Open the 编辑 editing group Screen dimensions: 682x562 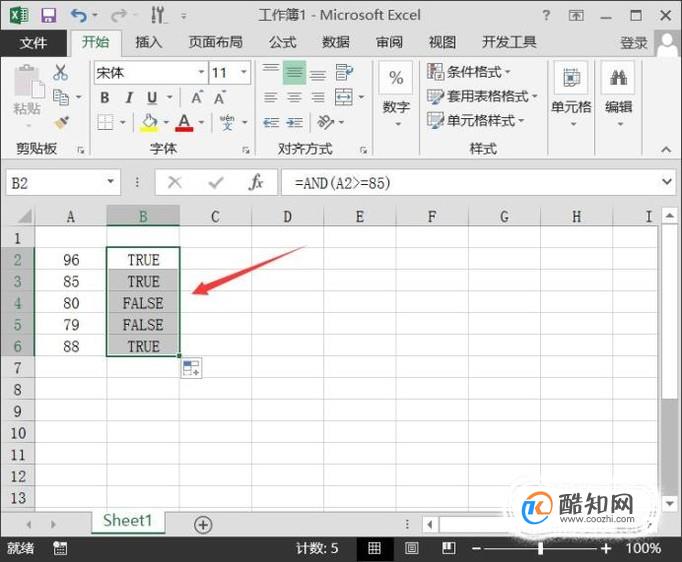[618, 96]
